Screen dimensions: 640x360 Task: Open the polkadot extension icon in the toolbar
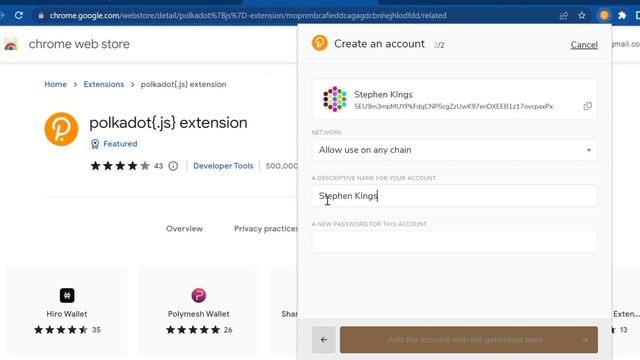click(604, 16)
